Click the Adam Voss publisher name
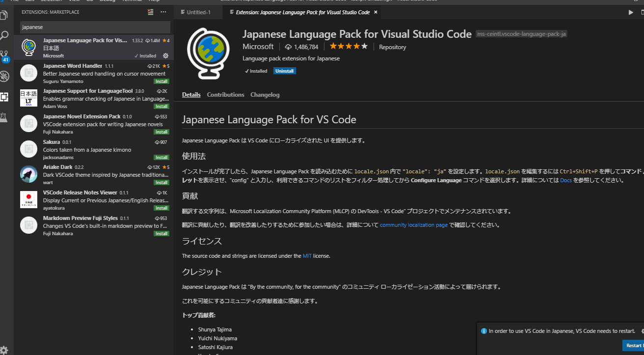 [x=54, y=107]
